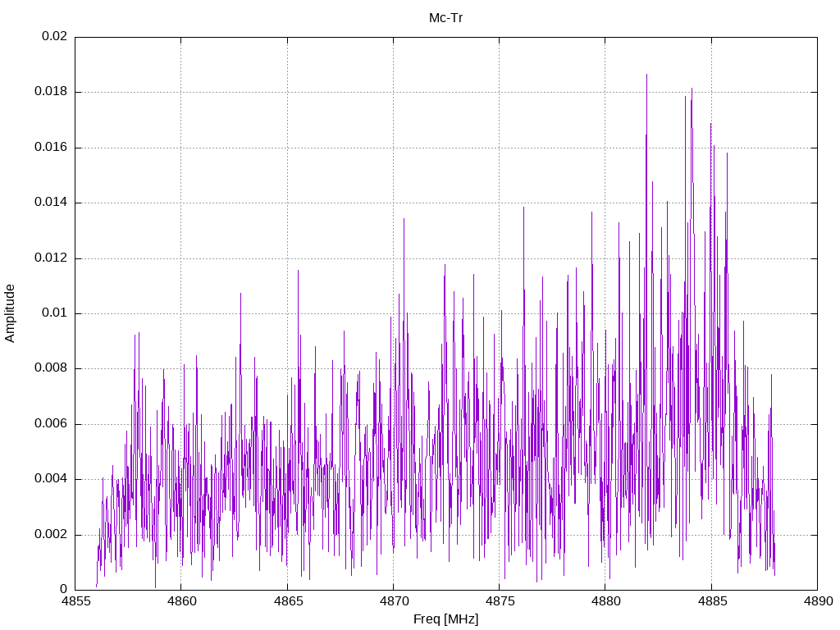Viewport: 840px width, 630px height.
Task: Click the plot title Mc-Tr
Action: tap(445, 18)
